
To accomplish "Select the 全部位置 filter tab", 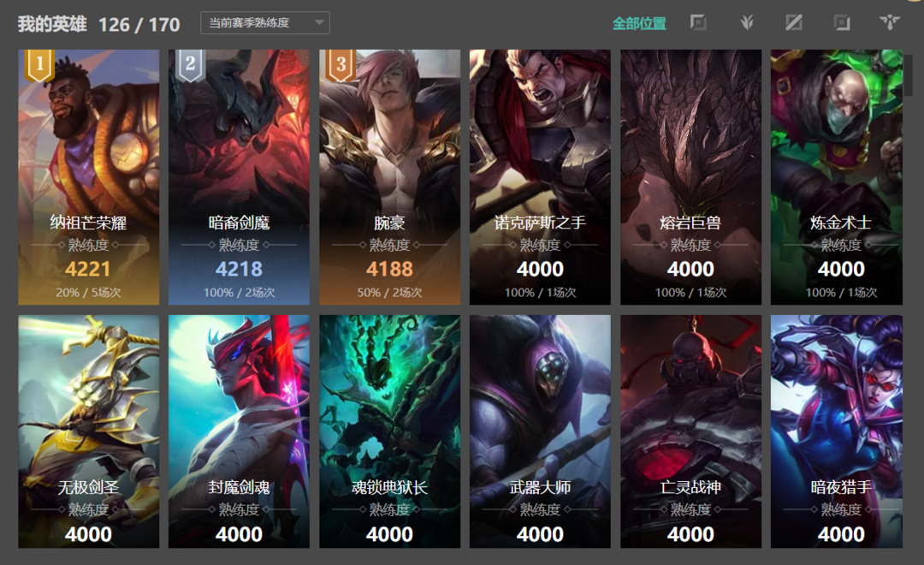I will click(639, 24).
